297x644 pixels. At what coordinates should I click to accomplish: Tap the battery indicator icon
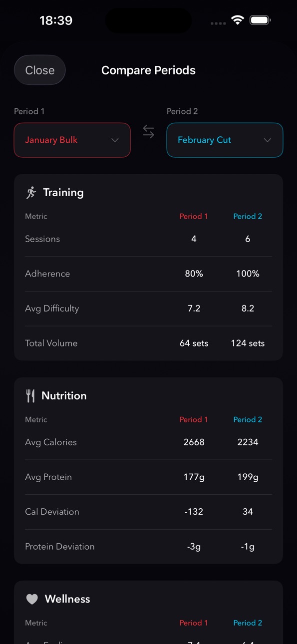coord(260,20)
